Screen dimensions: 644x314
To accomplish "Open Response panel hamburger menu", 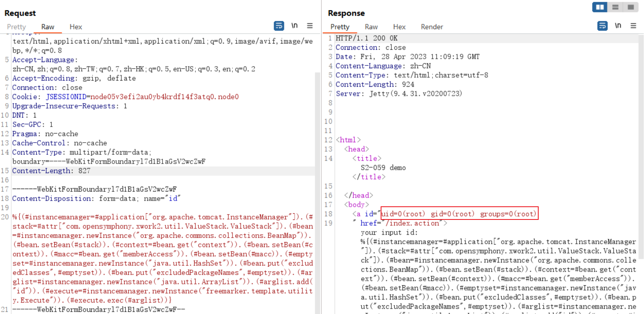I will pos(633,26).
